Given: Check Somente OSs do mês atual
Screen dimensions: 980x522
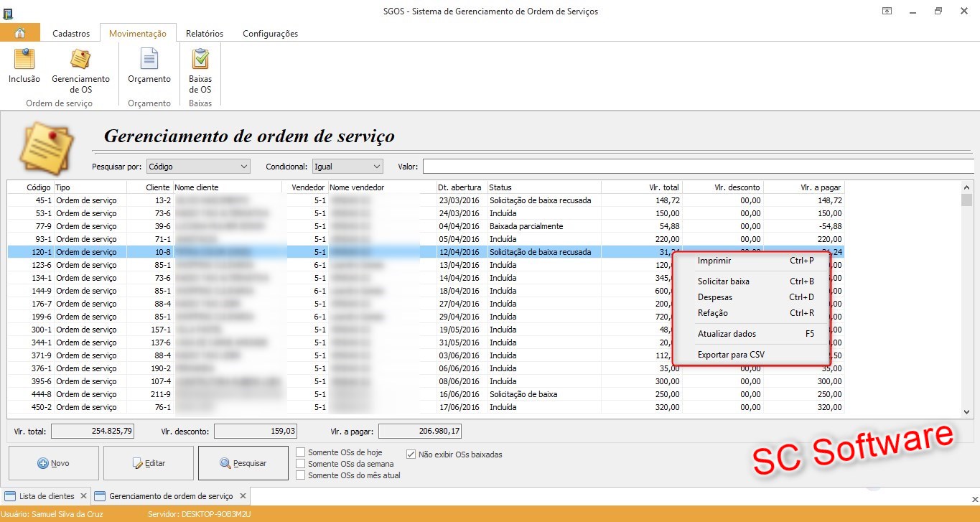Looking at the screenshot, I should tap(302, 475).
